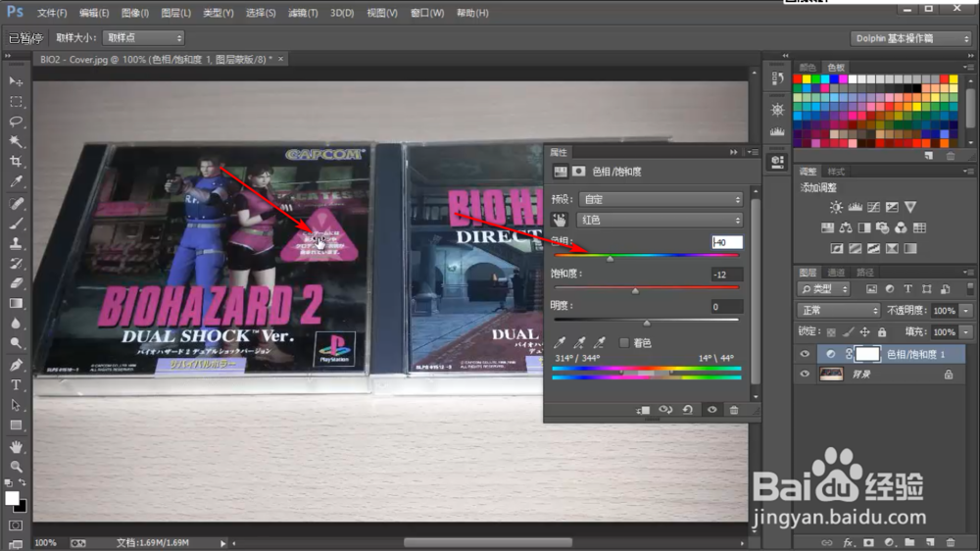Open the 图像(I) menu

pyautogui.click(x=135, y=13)
